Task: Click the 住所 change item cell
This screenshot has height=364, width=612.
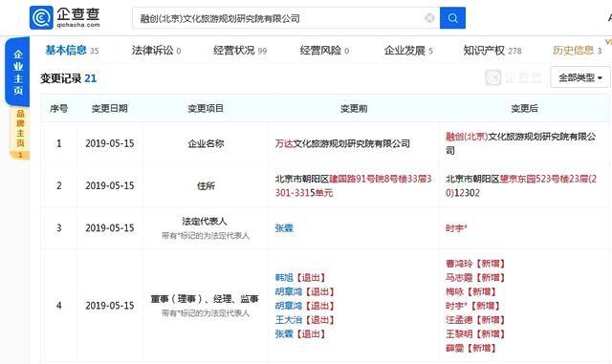Action: coord(206,185)
